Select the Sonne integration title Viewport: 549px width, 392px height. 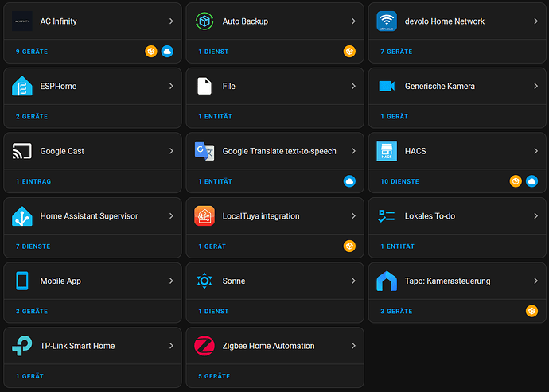[234, 281]
